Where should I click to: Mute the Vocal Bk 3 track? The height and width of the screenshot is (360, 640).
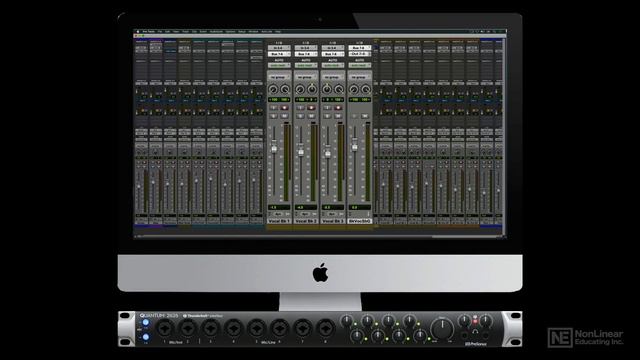[338, 116]
